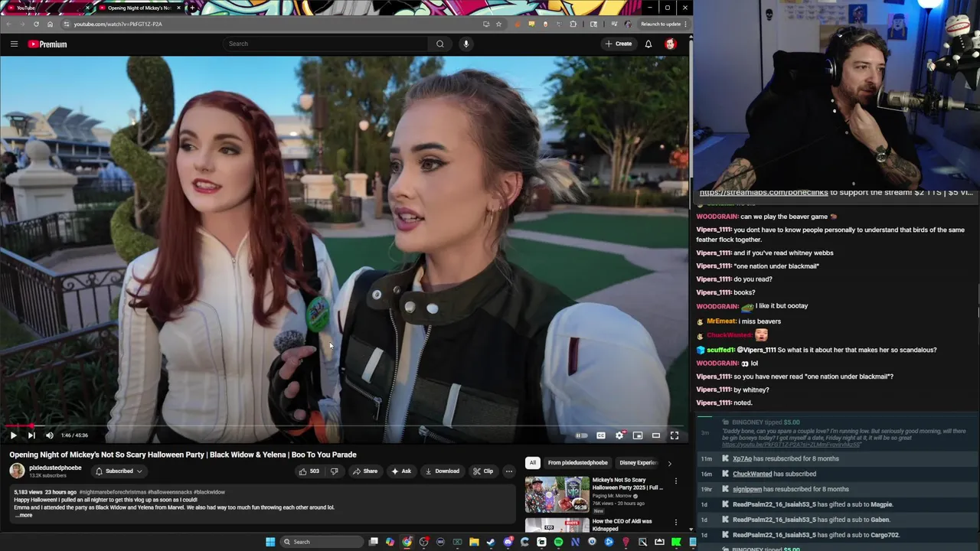Click the YouTube search magnifier button
Screen dimensions: 980x551
pos(439,44)
